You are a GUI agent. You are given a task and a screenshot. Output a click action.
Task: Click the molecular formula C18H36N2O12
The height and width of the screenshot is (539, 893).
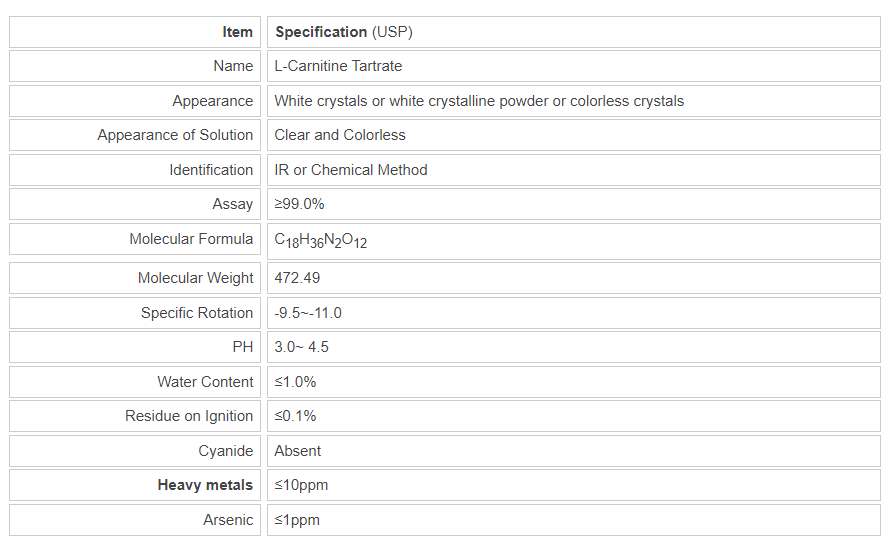(x=320, y=240)
